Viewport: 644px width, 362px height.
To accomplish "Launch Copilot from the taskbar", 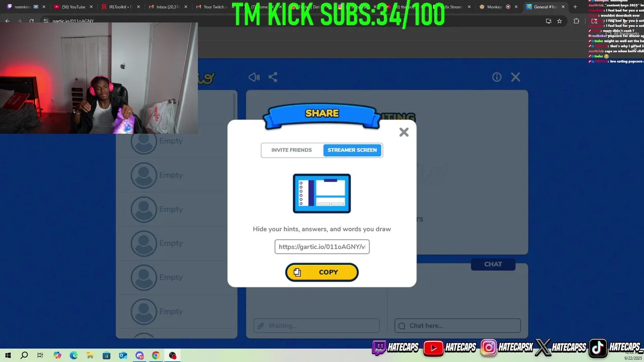I will tap(57, 355).
